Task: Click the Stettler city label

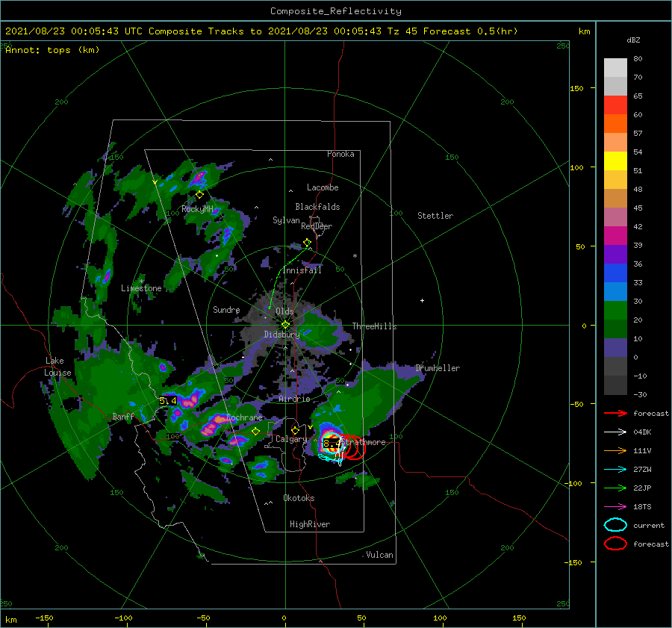Action: [435, 216]
